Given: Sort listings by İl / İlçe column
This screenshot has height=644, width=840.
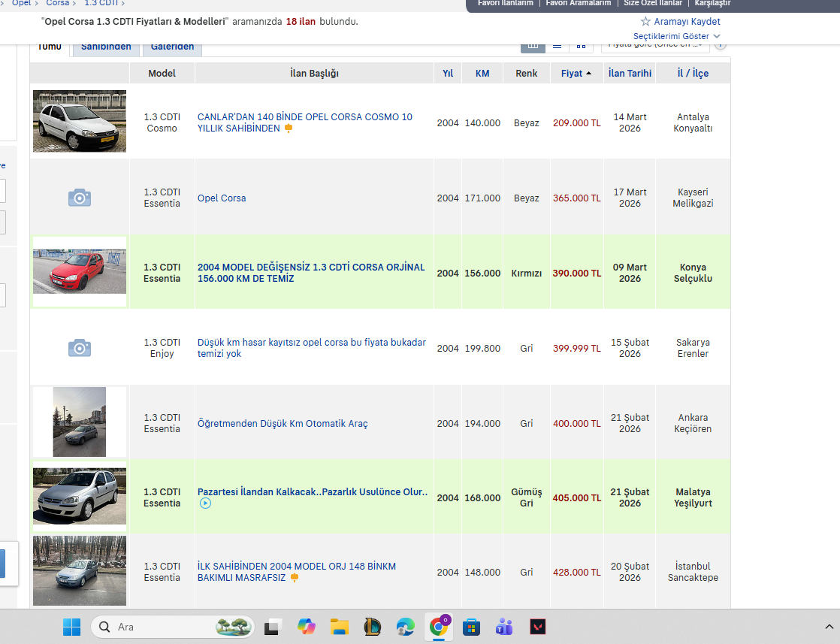Looking at the screenshot, I should coord(693,74).
